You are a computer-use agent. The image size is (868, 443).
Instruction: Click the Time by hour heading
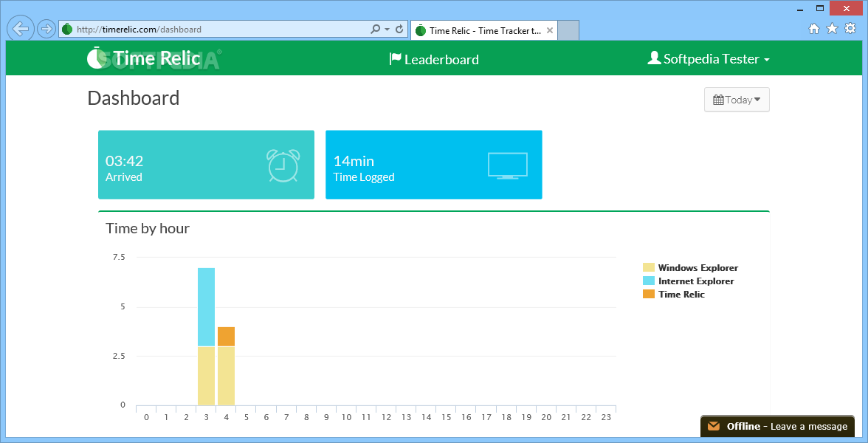coord(148,228)
